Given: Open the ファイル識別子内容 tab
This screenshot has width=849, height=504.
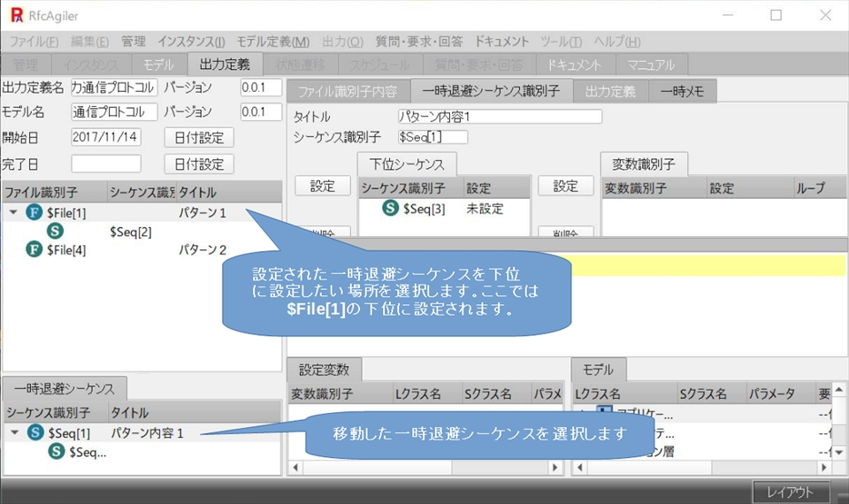Looking at the screenshot, I should click(348, 91).
